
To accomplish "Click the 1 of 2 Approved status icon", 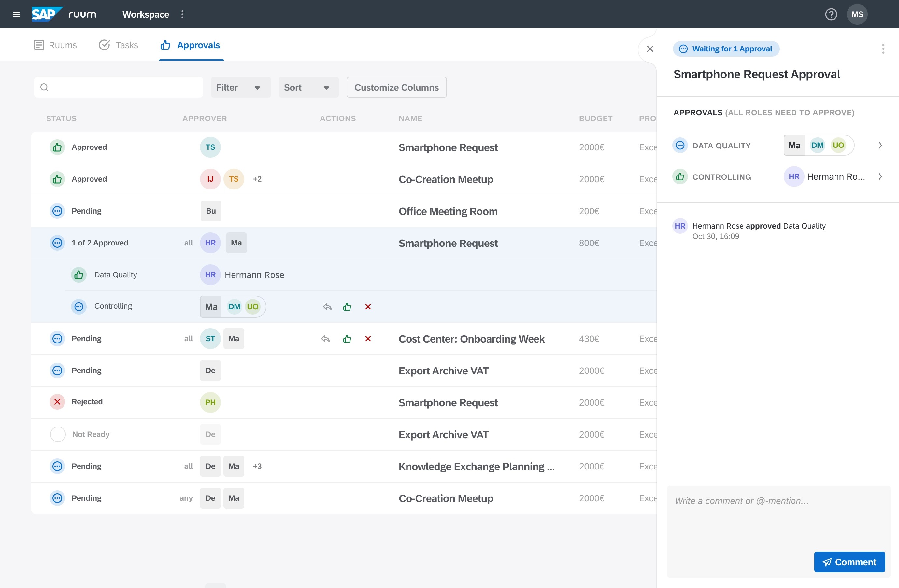I will click(x=57, y=243).
